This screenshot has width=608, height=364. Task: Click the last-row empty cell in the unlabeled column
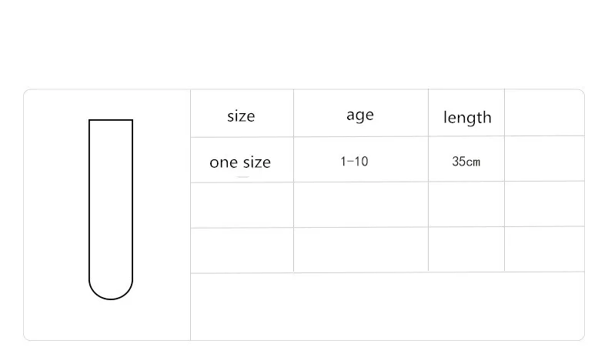click(544, 249)
